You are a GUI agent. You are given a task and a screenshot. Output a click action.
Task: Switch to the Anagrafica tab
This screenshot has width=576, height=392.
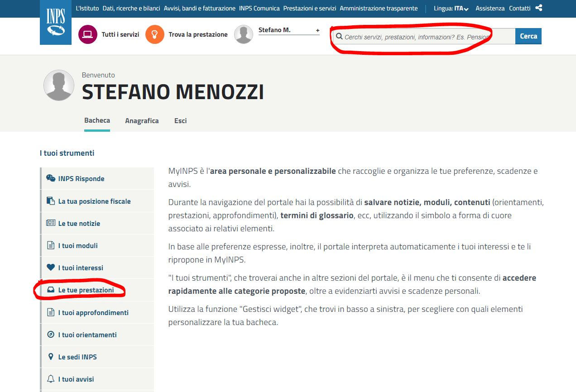coord(142,121)
